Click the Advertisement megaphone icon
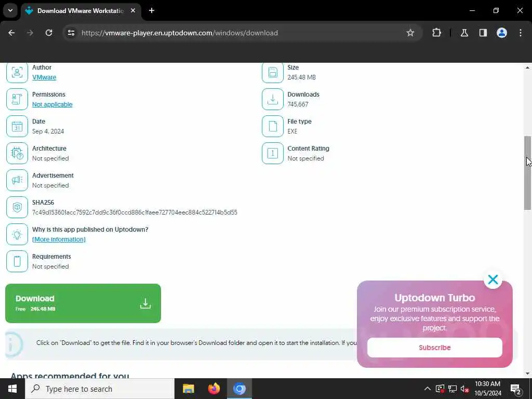 [x=17, y=180]
